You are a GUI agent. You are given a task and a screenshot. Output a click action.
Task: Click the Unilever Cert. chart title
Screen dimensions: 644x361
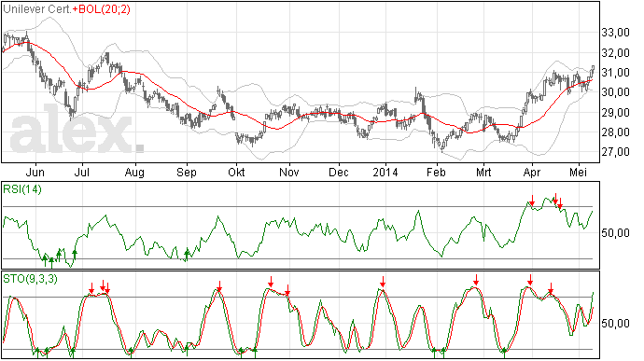click(37, 9)
